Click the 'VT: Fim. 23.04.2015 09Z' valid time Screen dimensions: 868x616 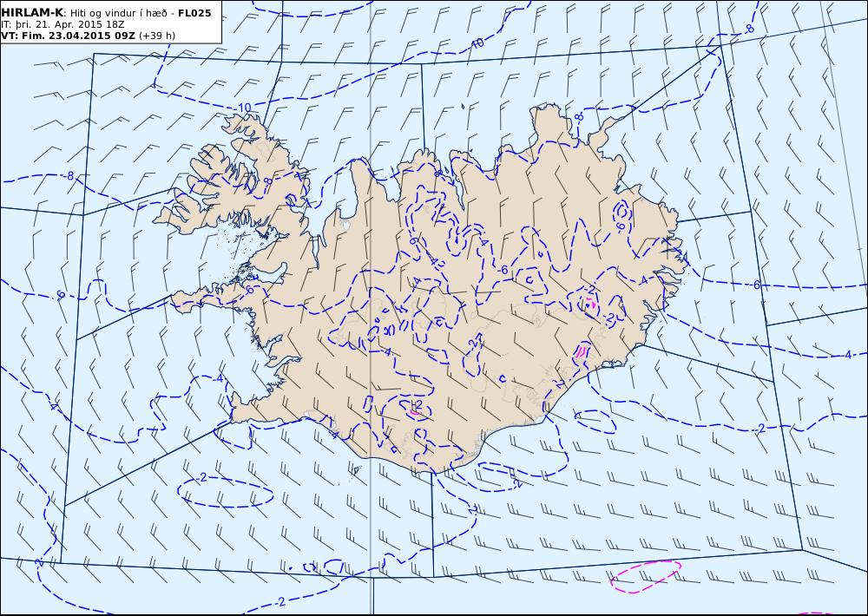point(68,36)
